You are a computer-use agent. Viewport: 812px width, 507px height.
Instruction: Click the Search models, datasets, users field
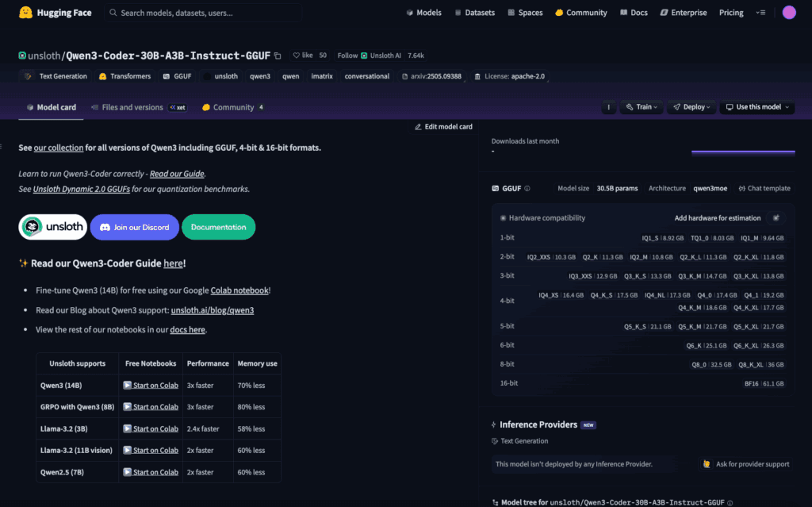(203, 13)
